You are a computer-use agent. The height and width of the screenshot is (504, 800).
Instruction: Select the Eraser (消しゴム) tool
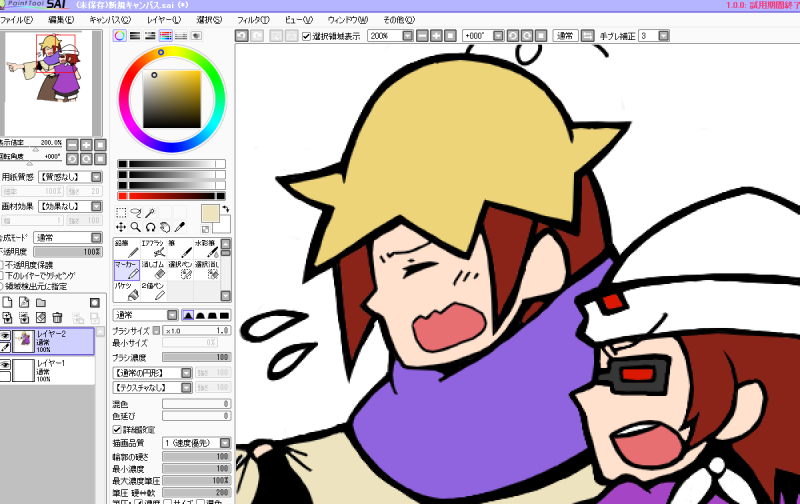153,270
